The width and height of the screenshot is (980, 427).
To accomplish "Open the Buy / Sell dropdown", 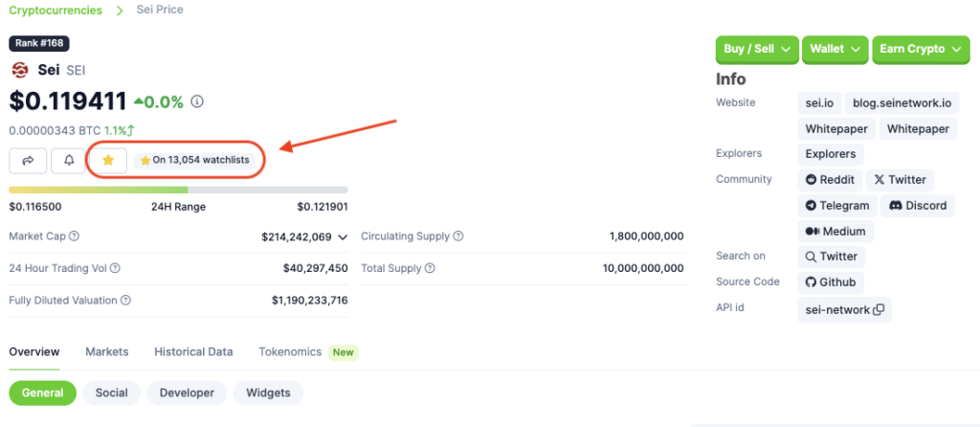I will tap(758, 49).
